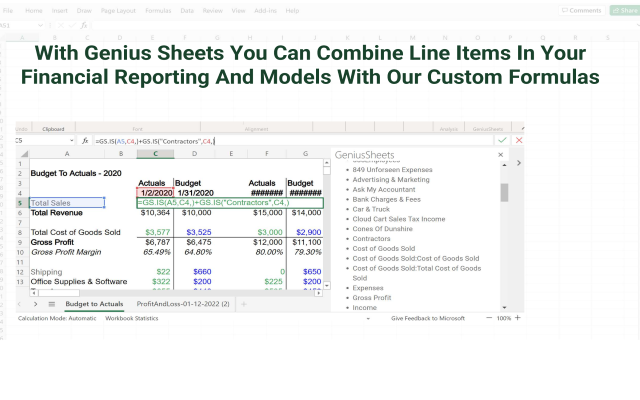Open the all-sheets list icon

pyautogui.click(x=51, y=304)
